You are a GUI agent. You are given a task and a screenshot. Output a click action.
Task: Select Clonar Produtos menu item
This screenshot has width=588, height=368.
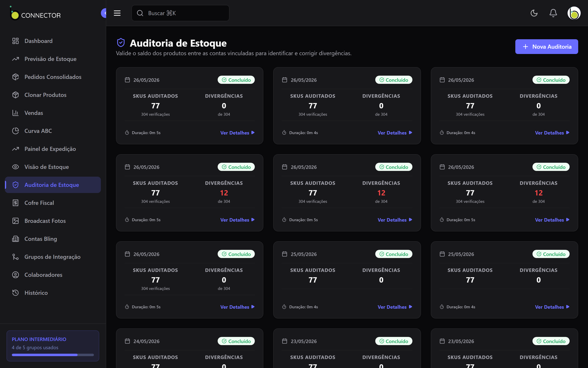[53, 95]
